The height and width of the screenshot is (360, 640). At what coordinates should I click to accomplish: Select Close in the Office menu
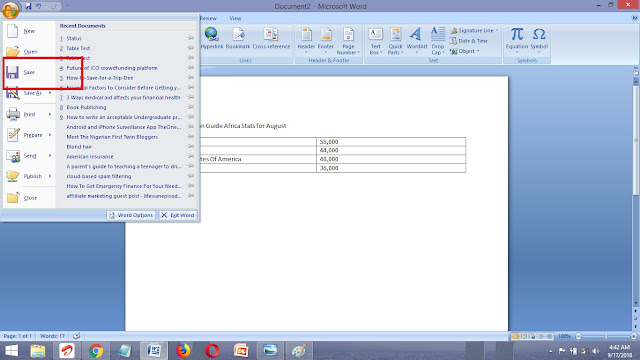click(29, 198)
